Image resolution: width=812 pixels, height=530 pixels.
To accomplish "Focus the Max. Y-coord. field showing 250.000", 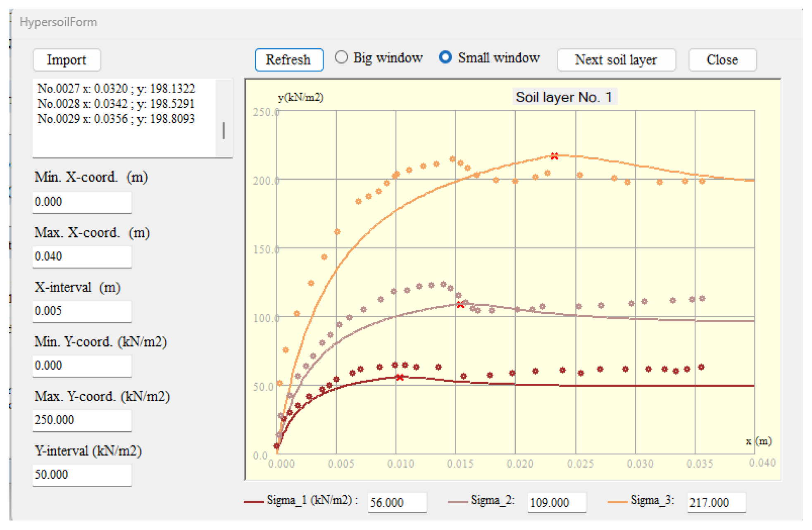I will [x=82, y=420].
